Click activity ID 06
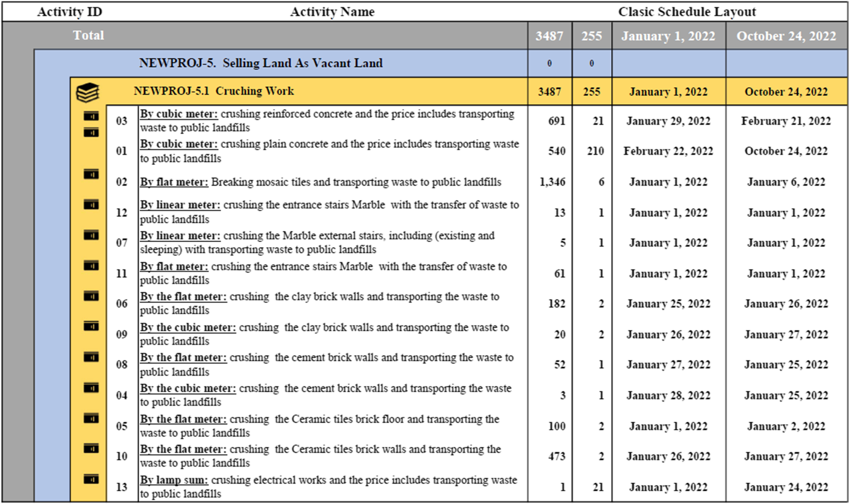Image resolution: width=849 pixels, height=504 pixels. pyautogui.click(x=122, y=304)
